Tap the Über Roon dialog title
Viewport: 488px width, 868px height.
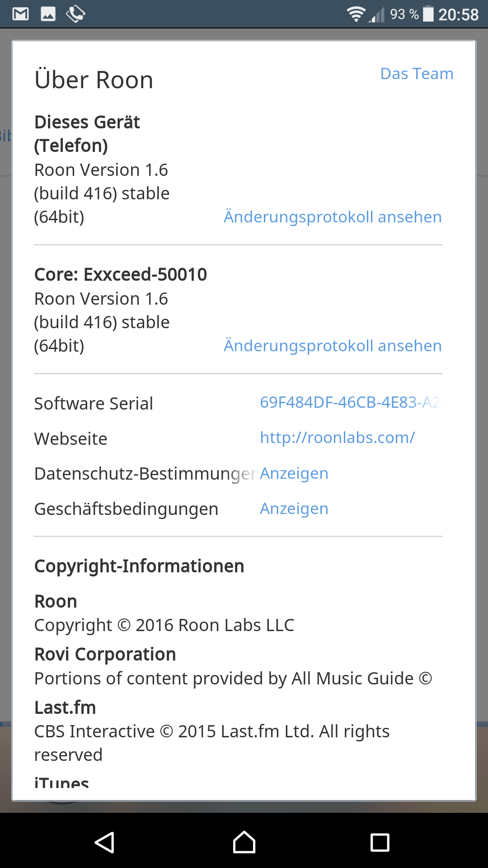pyautogui.click(x=94, y=80)
